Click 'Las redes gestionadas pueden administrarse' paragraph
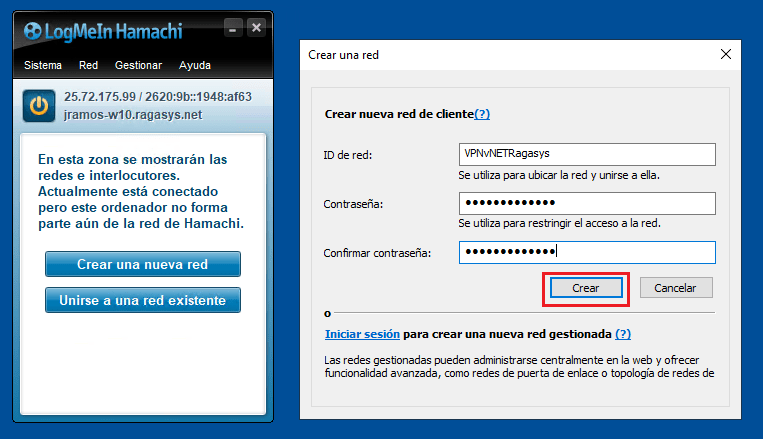This screenshot has width=763, height=439. pyautogui.click(x=519, y=366)
